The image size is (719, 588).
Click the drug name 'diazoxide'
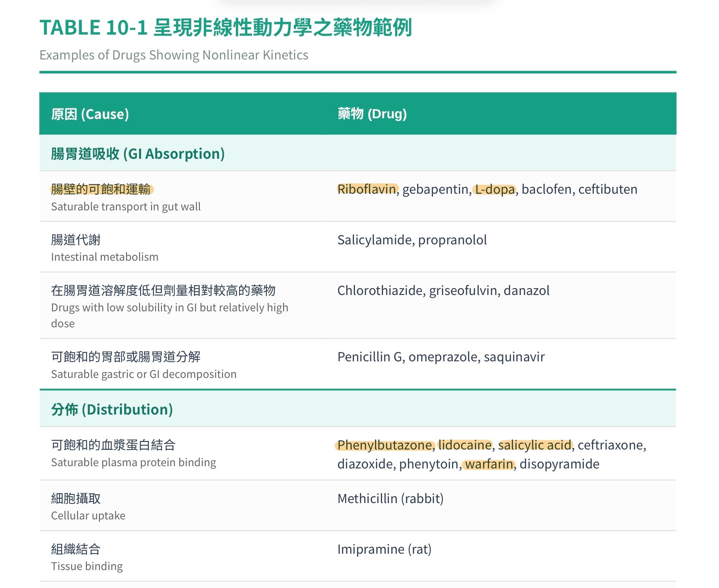point(365,464)
